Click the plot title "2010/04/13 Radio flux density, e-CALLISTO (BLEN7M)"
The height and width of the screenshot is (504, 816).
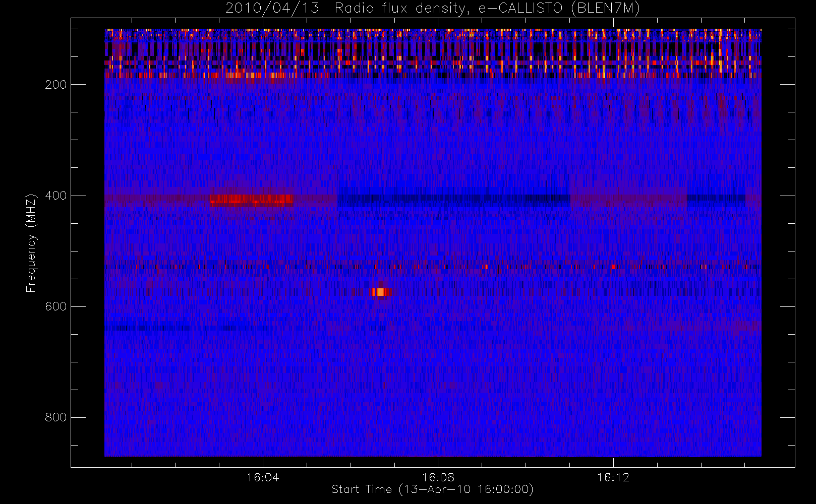coord(433,9)
